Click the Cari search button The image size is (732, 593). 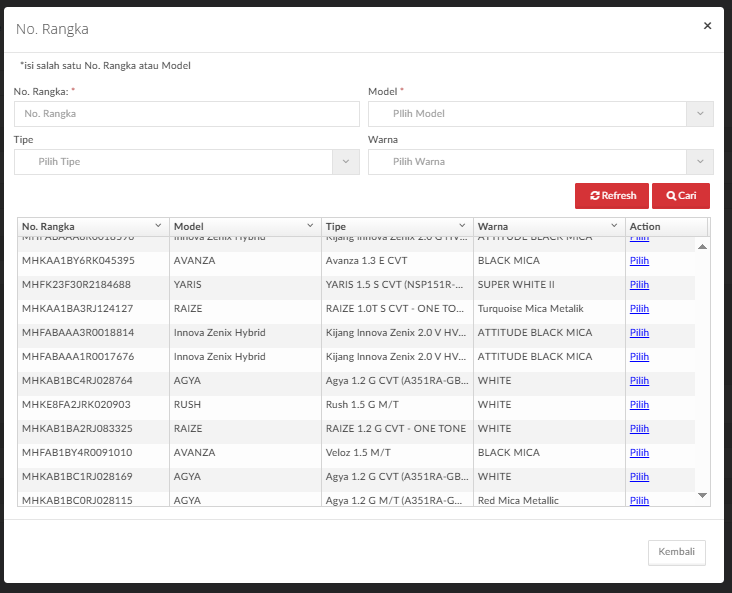pyautogui.click(x=681, y=196)
